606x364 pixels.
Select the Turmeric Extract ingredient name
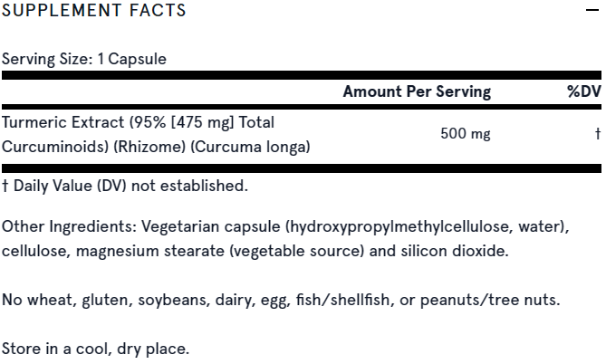pyautogui.click(x=65, y=122)
